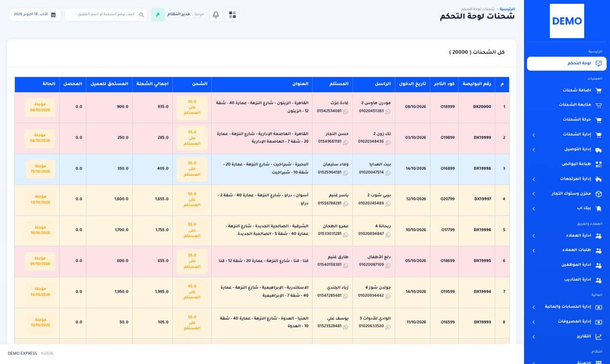This screenshot has width=610, height=364.
Task: Select policy number DX19998
Action: click(482, 169)
